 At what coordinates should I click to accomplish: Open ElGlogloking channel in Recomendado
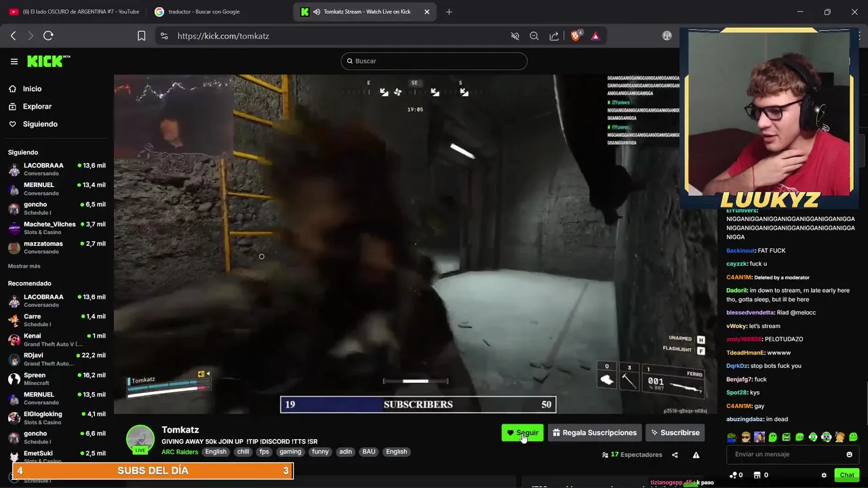click(57, 418)
